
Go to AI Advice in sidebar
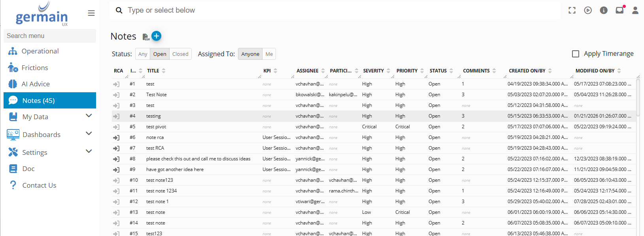36,84
